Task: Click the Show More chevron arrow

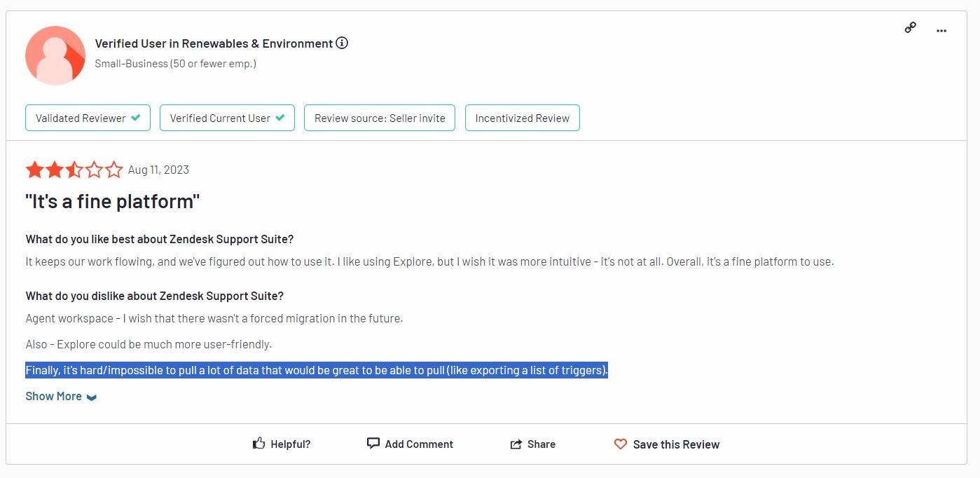Action: [92, 397]
